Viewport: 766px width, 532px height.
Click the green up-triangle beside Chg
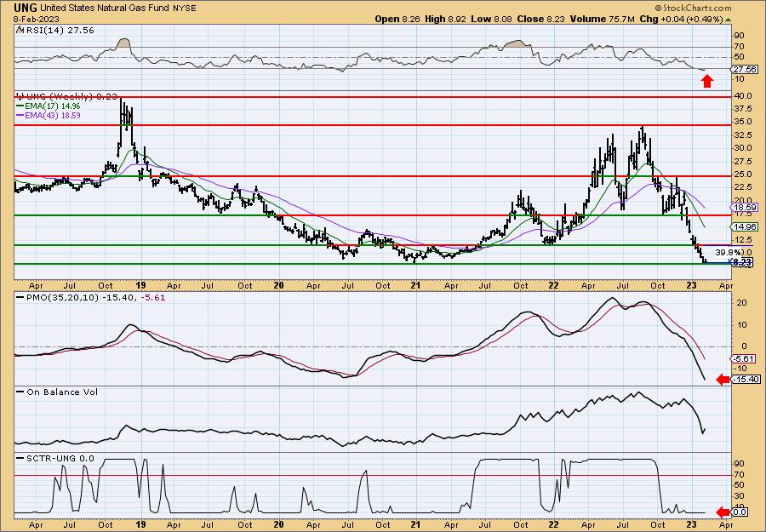729,20
